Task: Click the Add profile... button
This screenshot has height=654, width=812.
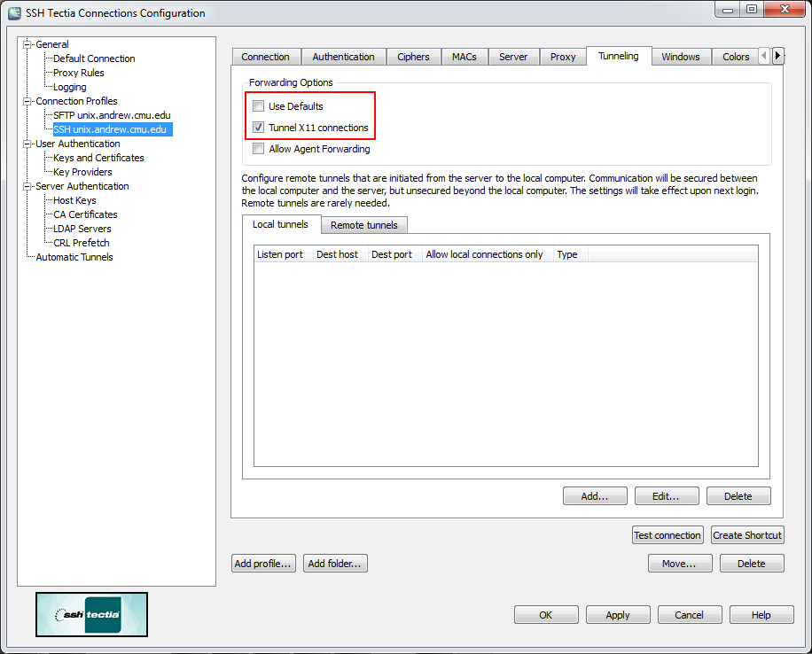Action: coord(263,564)
